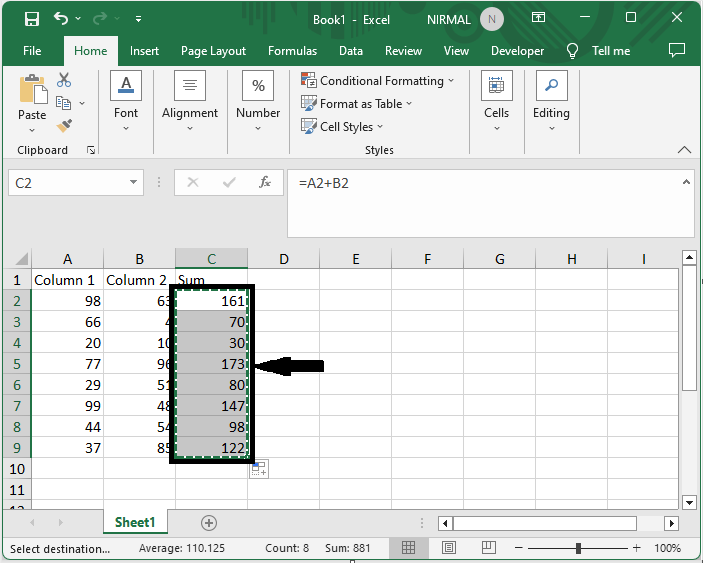Click the vertical scrollbar up arrow
This screenshot has width=703, height=563.
pos(689,258)
